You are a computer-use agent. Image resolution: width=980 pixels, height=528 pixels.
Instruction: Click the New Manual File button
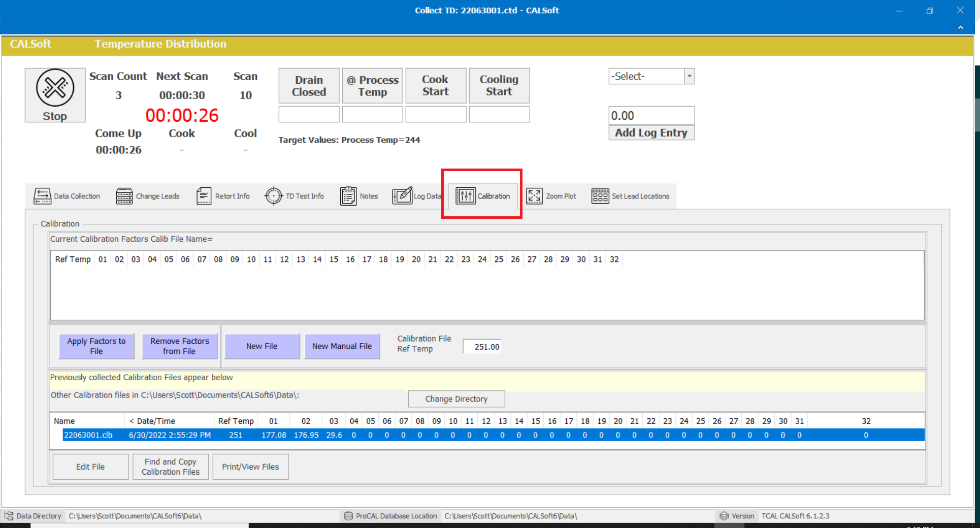(x=342, y=346)
